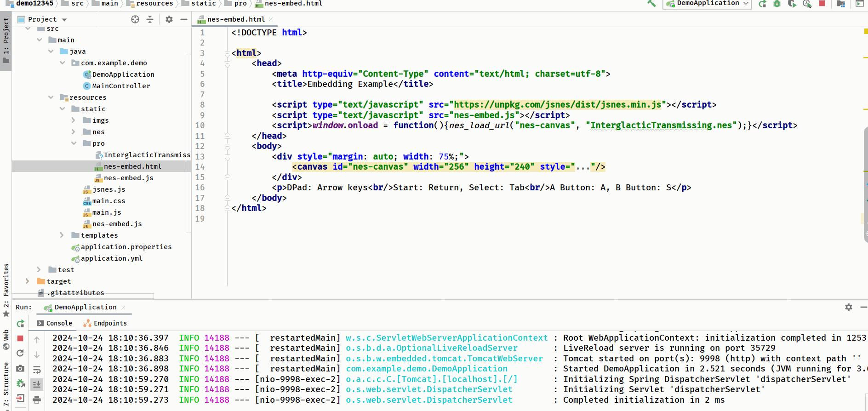Click the green bug icon in the Run sidebar
868x411 pixels.
pos(20,383)
